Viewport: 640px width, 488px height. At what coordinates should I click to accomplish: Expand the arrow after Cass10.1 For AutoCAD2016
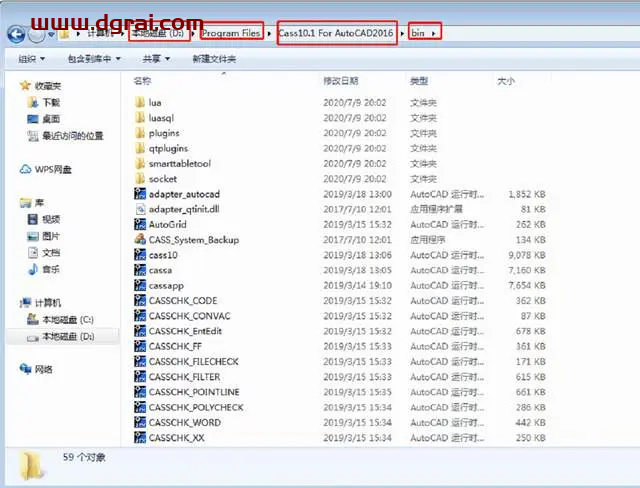coord(402,33)
